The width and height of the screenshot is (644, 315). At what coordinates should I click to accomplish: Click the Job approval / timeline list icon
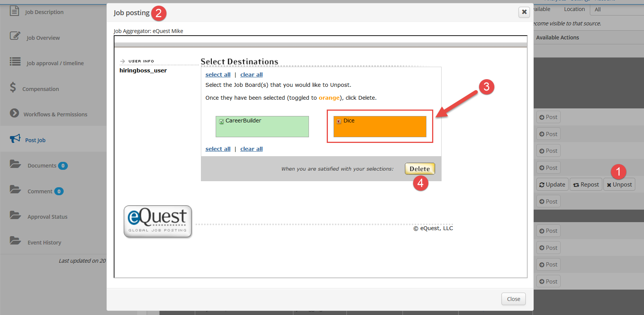(15, 61)
